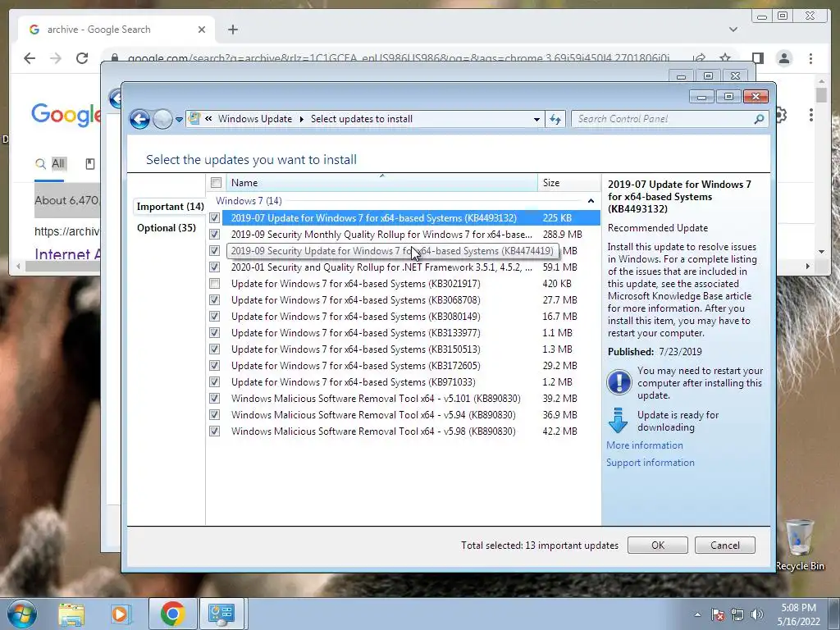Open Action Center flag in tray

coord(718,614)
